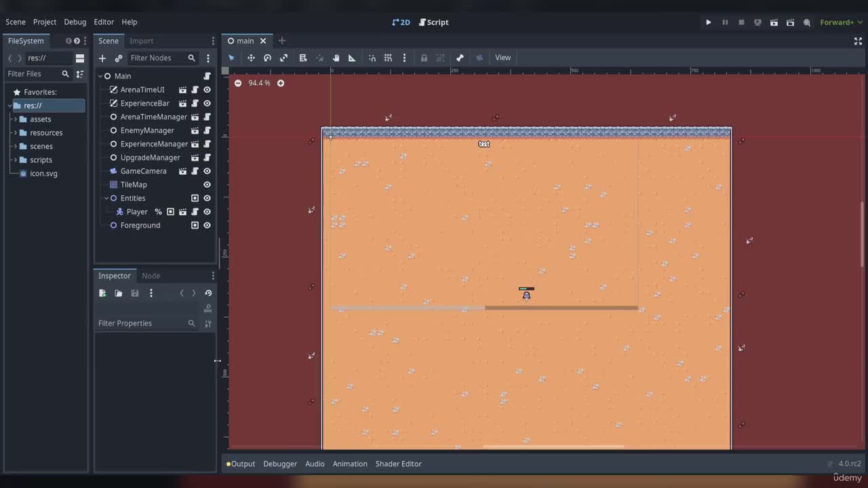This screenshot has width=868, height=488.
Task: Click the plus icon to add a node
Action: pos(102,58)
